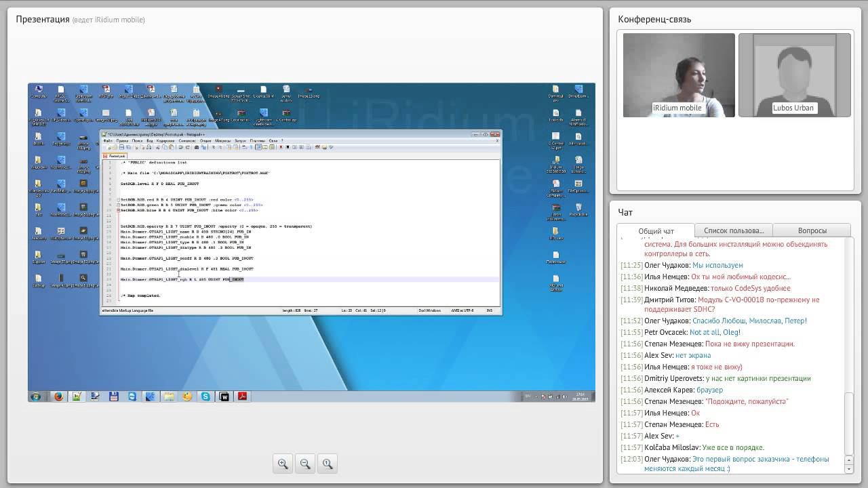
Task: Open the Опции menu in Notepad++
Action: tap(205, 141)
